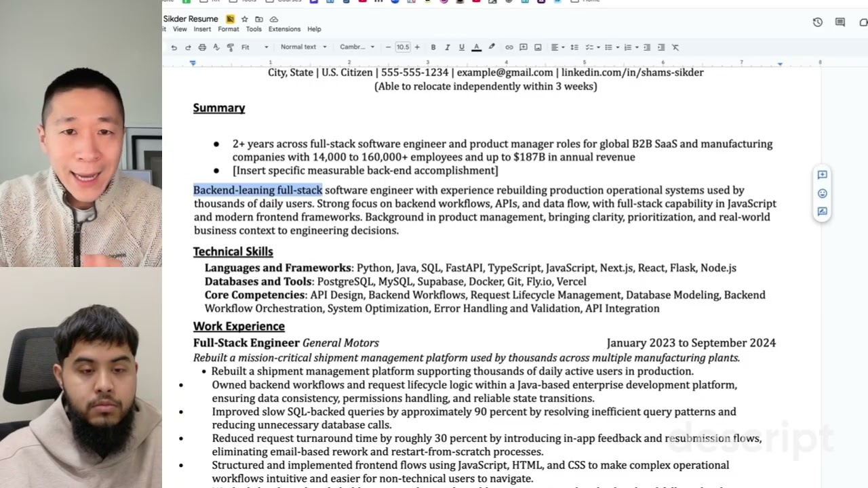Open the Extensions menu
The height and width of the screenshot is (488, 868).
[x=284, y=29]
